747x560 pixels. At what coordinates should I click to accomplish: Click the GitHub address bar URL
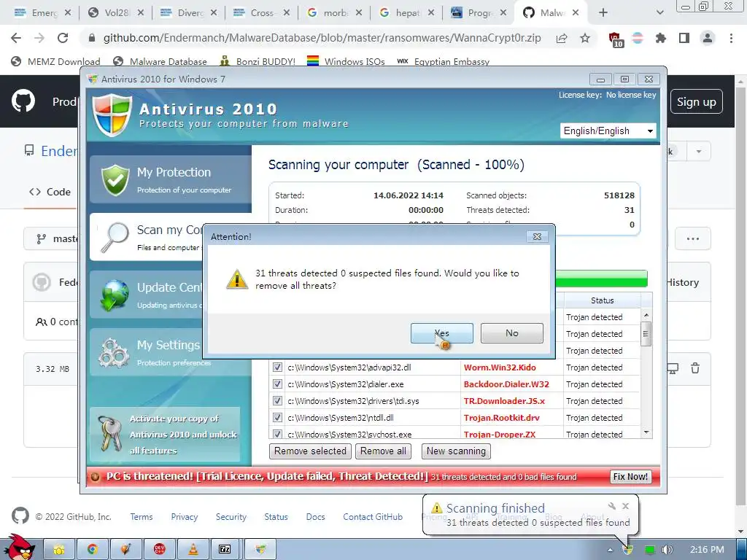tap(322, 38)
